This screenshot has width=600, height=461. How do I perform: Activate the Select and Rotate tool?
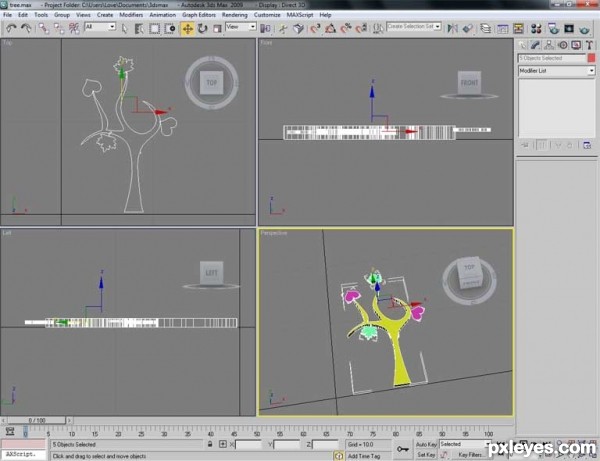coord(202,29)
